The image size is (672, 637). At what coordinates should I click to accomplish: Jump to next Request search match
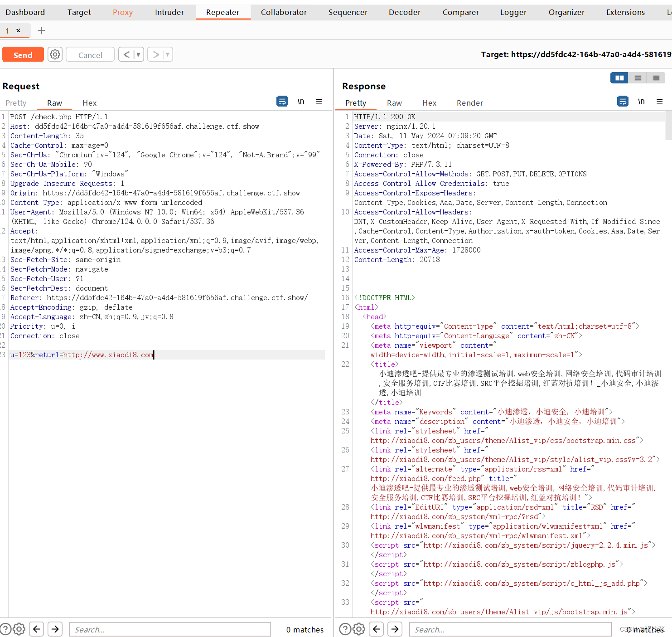pos(55,629)
